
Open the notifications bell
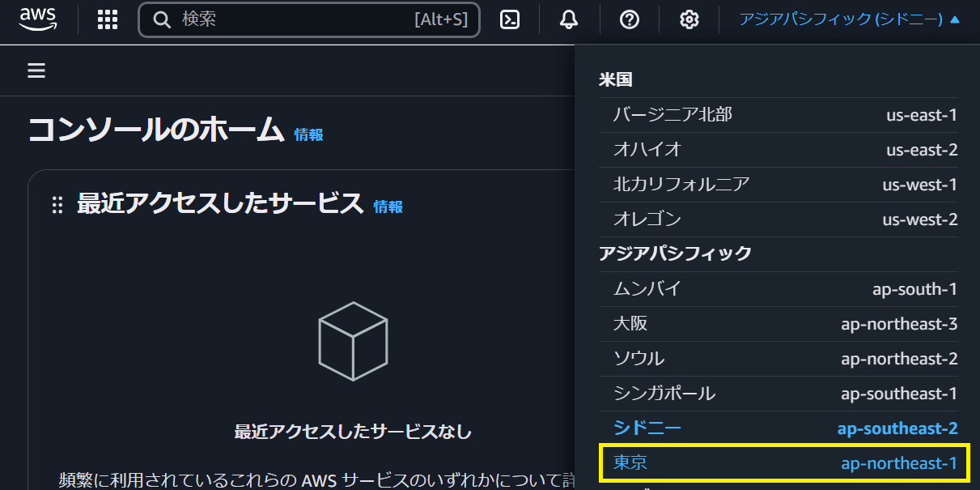569,20
